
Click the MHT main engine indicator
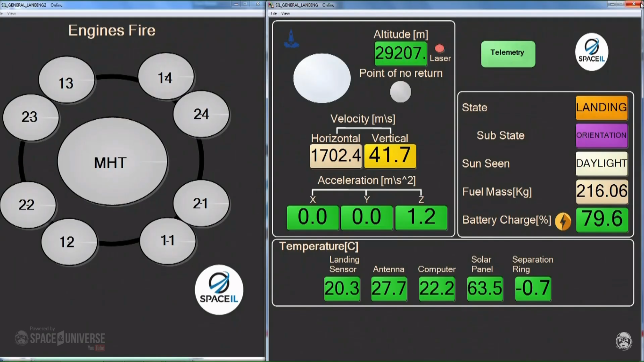pyautogui.click(x=112, y=161)
